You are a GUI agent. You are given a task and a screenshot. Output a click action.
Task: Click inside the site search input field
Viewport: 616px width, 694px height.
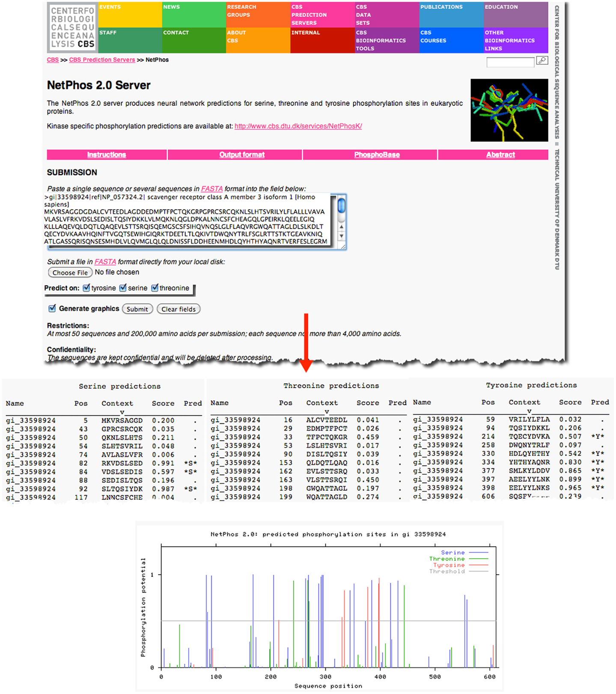click(510, 63)
